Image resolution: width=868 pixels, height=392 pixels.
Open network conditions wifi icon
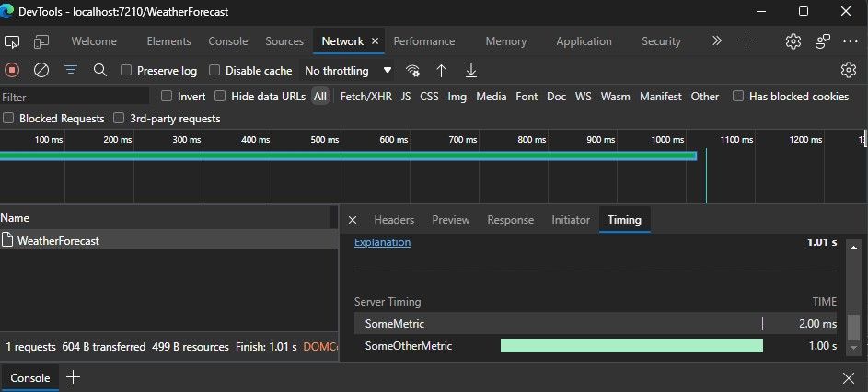click(412, 70)
